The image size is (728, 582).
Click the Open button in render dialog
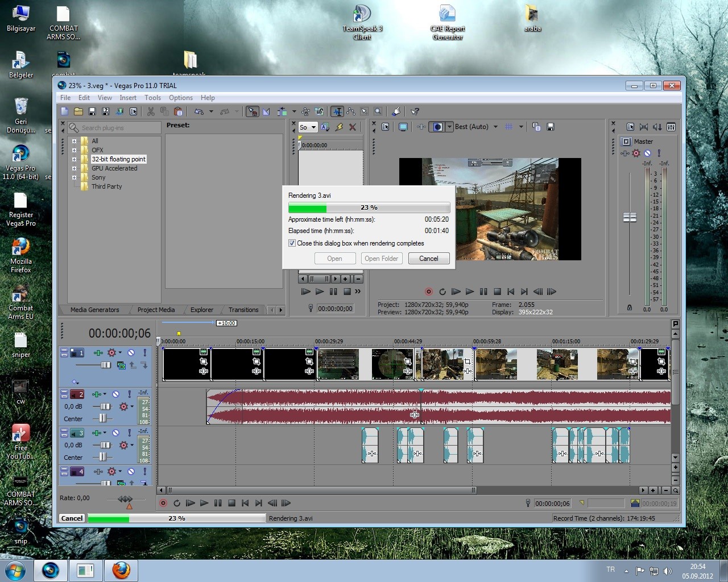click(x=334, y=259)
